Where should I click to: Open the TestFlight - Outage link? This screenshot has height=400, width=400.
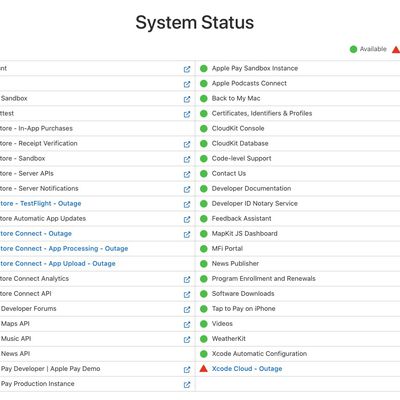[x=40, y=203]
